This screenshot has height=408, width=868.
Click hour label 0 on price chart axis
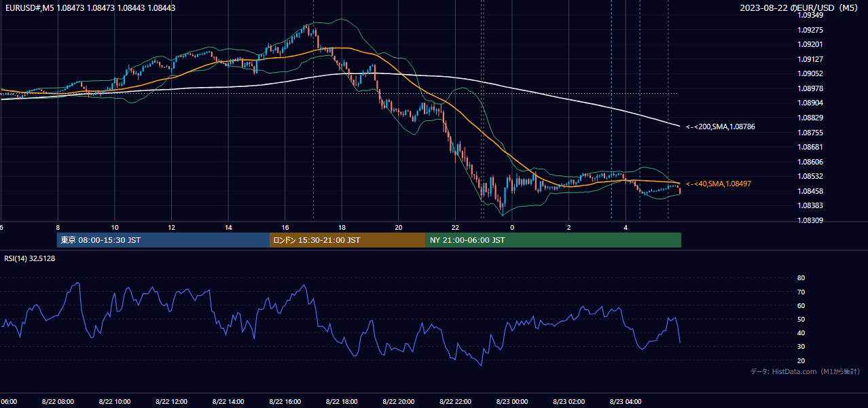(512, 228)
